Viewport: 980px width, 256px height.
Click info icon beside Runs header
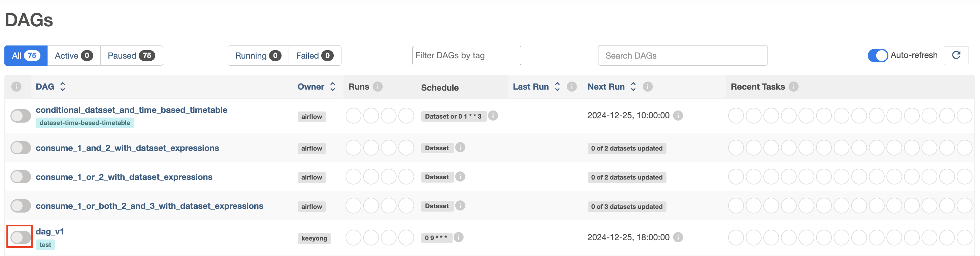click(x=378, y=87)
